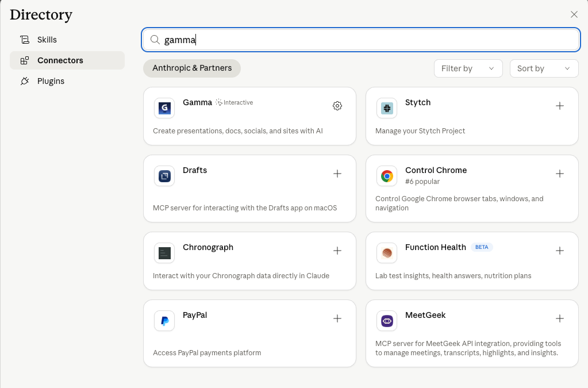The height and width of the screenshot is (388, 588).
Task: Add the PayPal connector with plus icon
Action: (x=337, y=318)
